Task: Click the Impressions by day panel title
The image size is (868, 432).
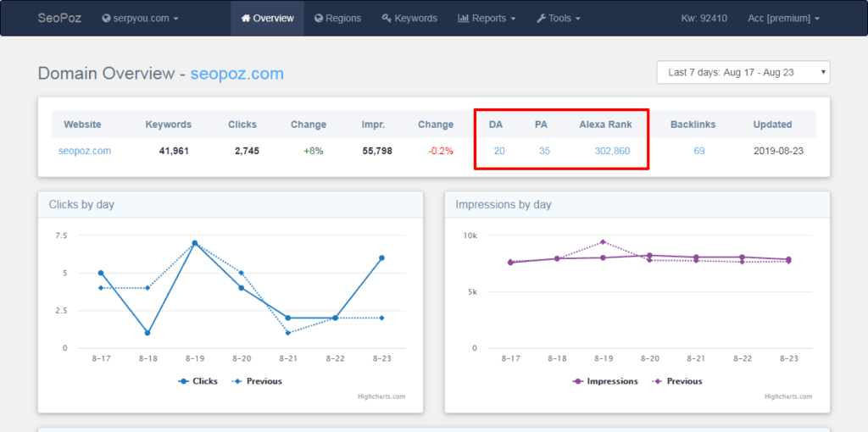Action: (x=504, y=205)
